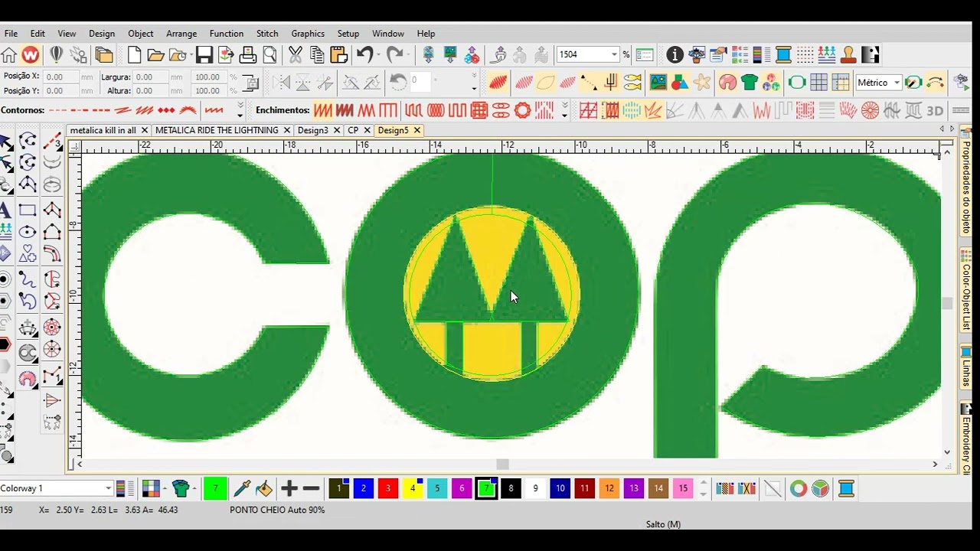Click the thread spool icon in the top toolbar
980x551 pixels.
(783, 54)
